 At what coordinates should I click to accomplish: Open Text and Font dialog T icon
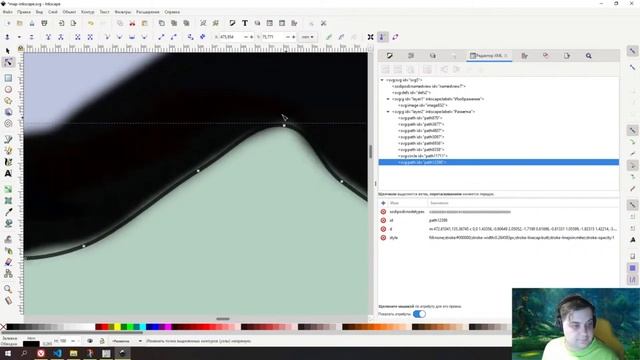(244, 24)
